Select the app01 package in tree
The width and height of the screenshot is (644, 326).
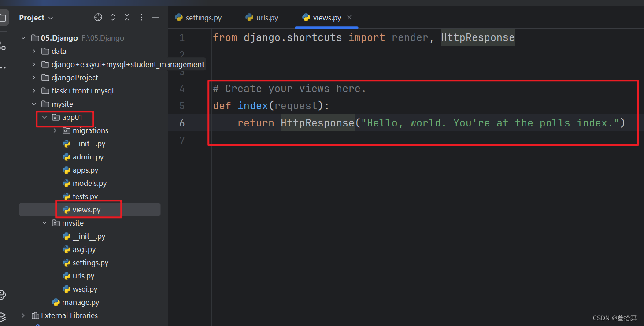pos(67,117)
